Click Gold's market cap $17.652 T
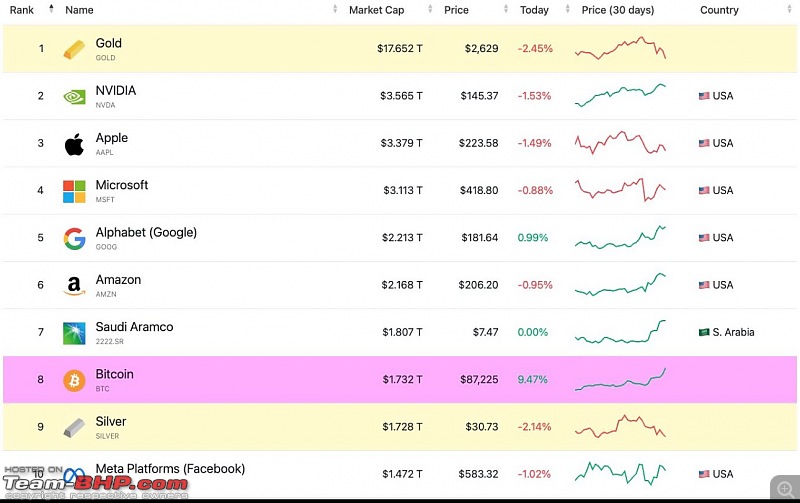This screenshot has width=800, height=503. (x=399, y=48)
